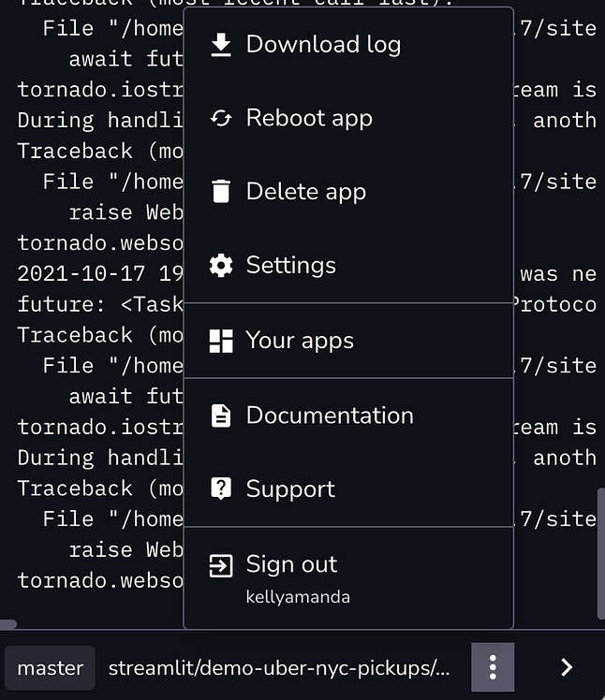Click the Documentation page icon
This screenshot has width=605, height=700.
221,416
